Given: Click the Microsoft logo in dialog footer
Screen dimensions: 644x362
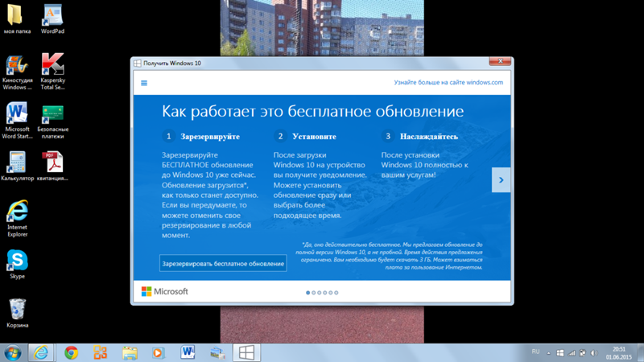Looking at the screenshot, I should [x=165, y=291].
